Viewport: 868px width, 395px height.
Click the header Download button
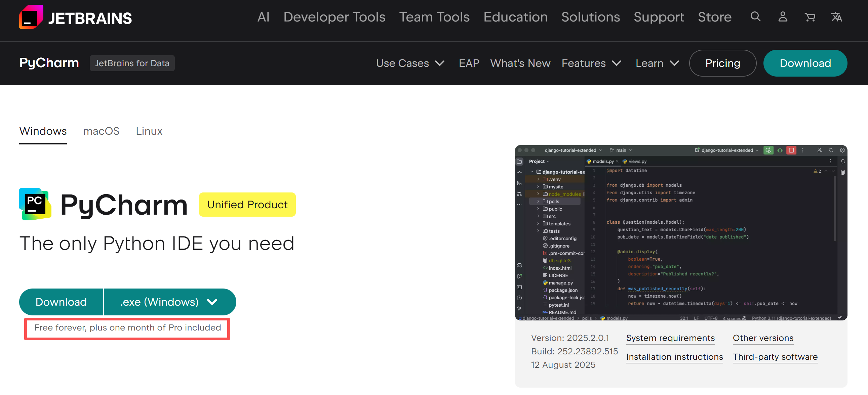point(805,63)
